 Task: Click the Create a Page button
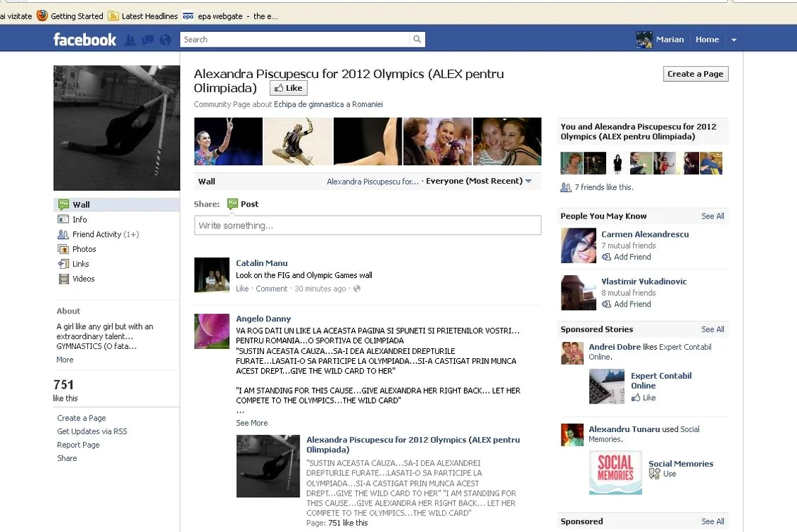[696, 74]
